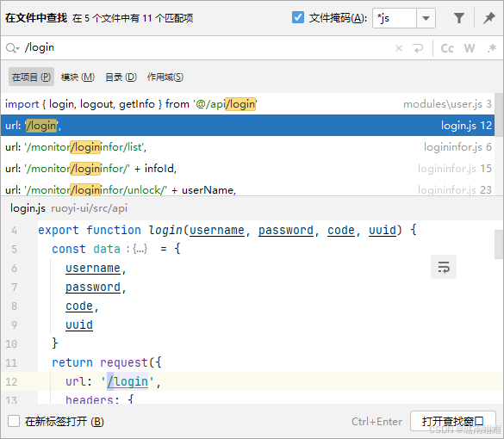Toggle whole words W option
The width and height of the screenshot is (504, 439).
point(470,48)
